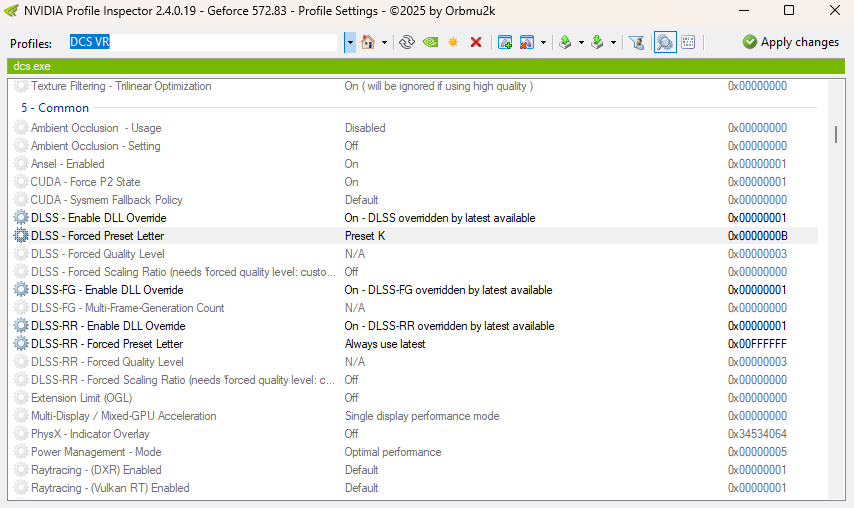Viewport: 854px width, 508px height.
Task: Click Apply changes button
Action: click(x=791, y=42)
